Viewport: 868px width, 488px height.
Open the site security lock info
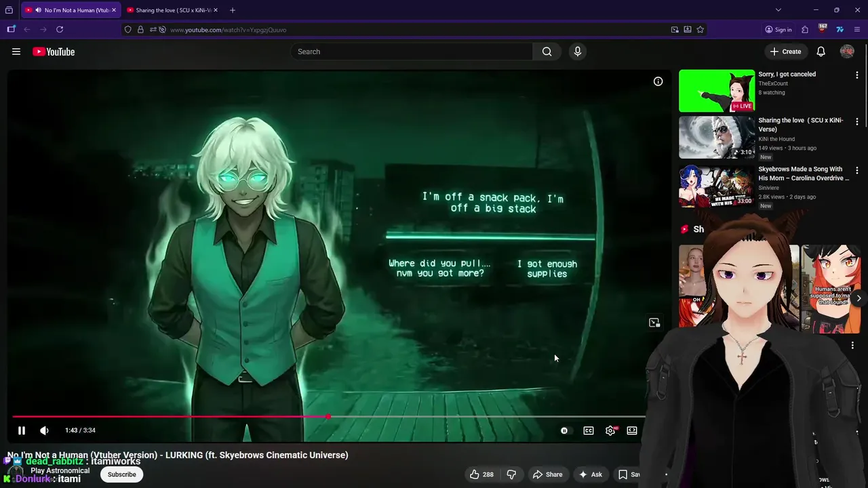(140, 30)
